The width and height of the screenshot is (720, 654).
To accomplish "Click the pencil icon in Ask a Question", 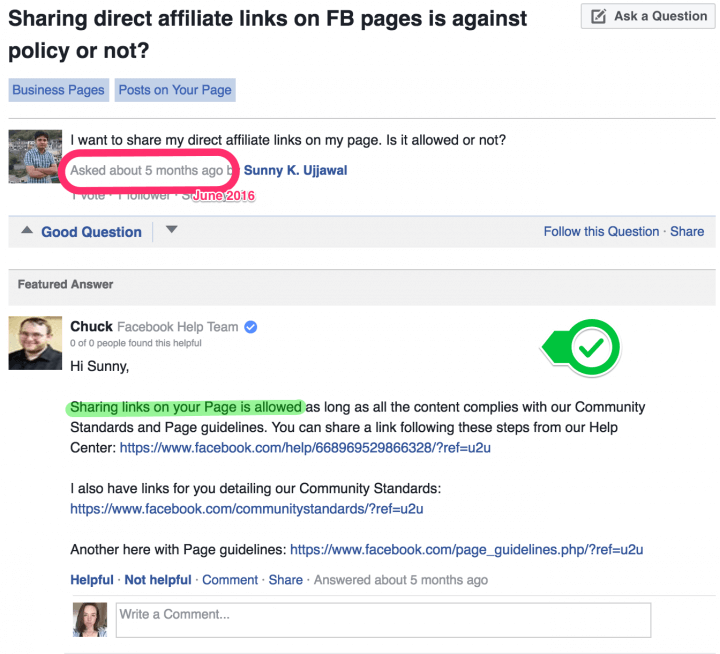I will [598, 17].
